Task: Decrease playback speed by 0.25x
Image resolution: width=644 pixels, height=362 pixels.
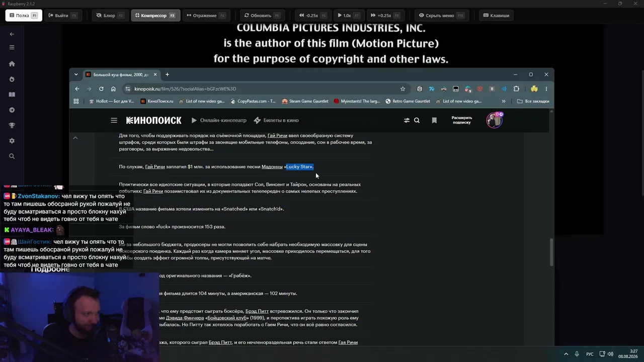Action: click(312, 16)
